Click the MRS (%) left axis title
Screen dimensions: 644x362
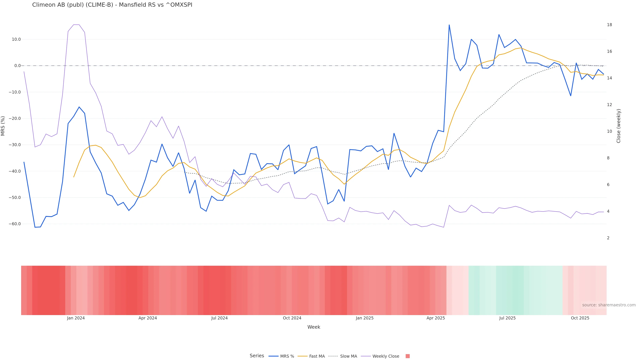[x=3, y=126]
